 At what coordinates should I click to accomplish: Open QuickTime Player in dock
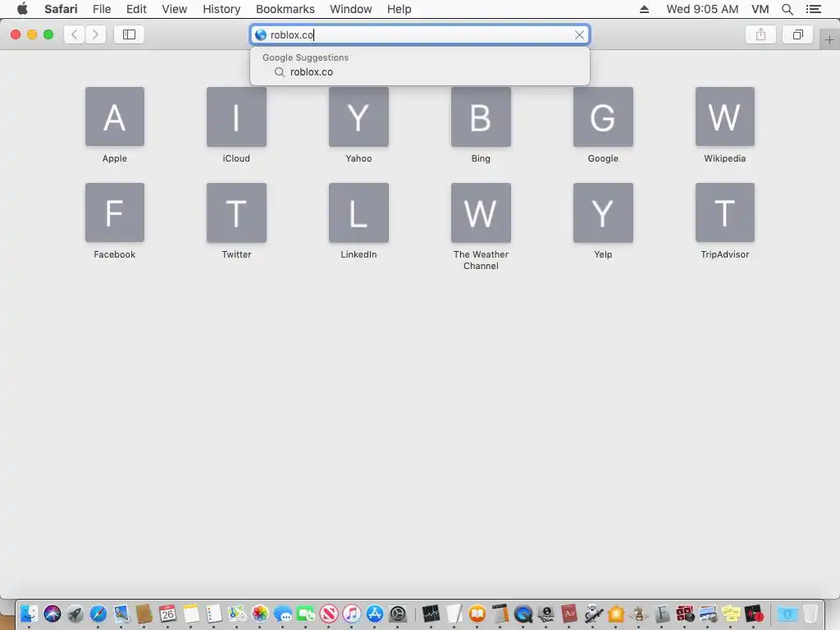click(x=523, y=614)
